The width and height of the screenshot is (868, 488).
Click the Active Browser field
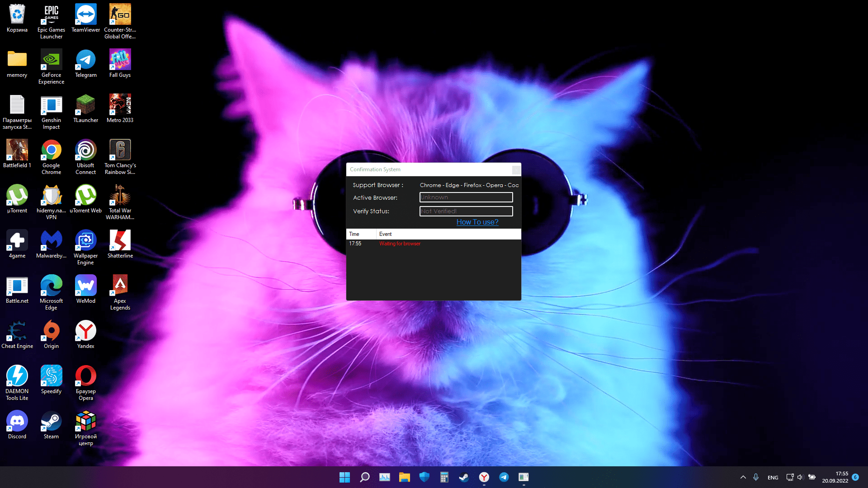click(x=466, y=197)
